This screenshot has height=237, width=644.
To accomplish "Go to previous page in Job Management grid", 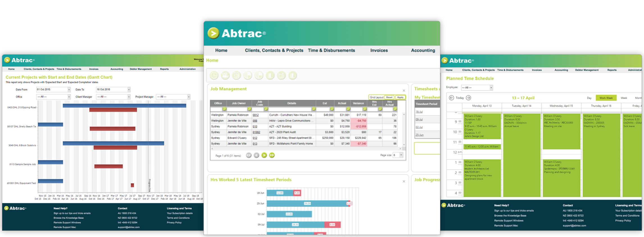I will pyautogui.click(x=257, y=155).
